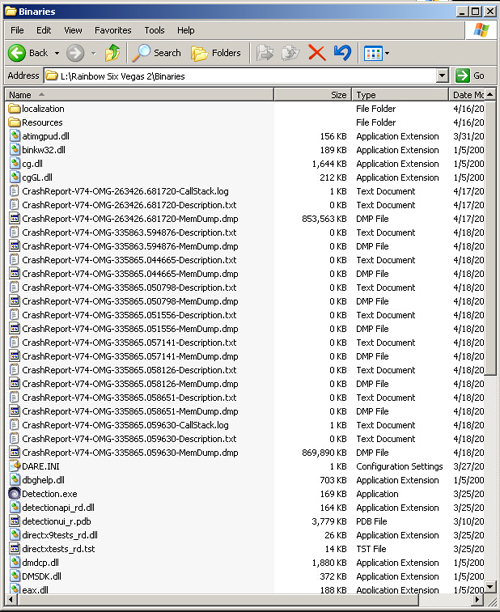The height and width of the screenshot is (612, 500).
Task: Open the Help menu
Action: point(186,30)
